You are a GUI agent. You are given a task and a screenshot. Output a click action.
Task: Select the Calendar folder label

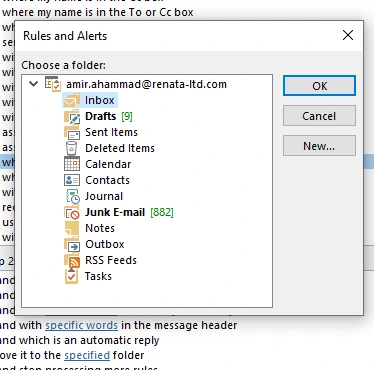click(108, 164)
